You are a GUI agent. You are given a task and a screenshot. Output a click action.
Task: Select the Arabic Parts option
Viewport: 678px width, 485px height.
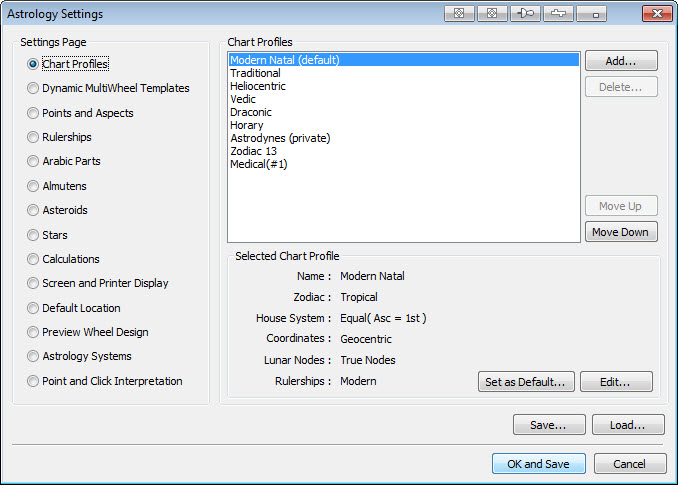[x=34, y=161]
